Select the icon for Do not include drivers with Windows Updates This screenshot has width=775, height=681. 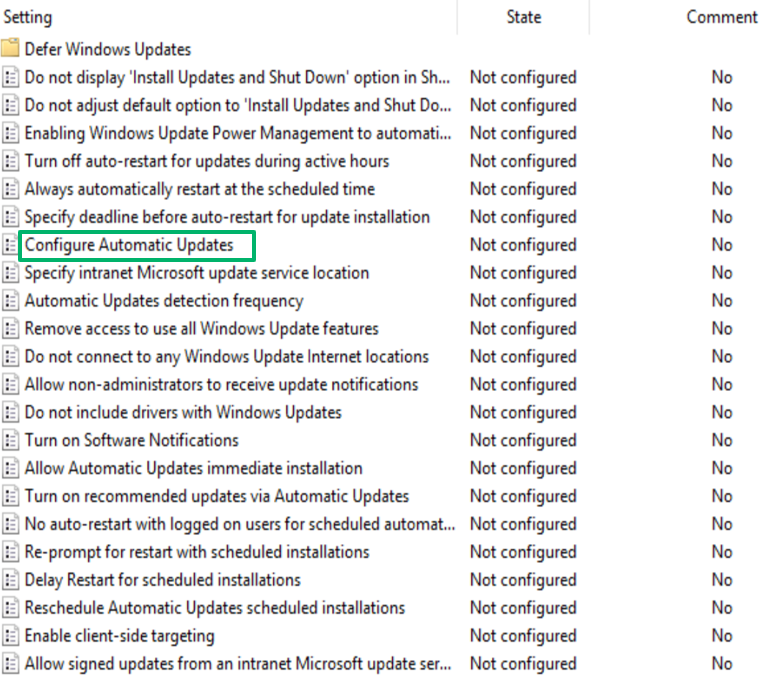click(10, 413)
